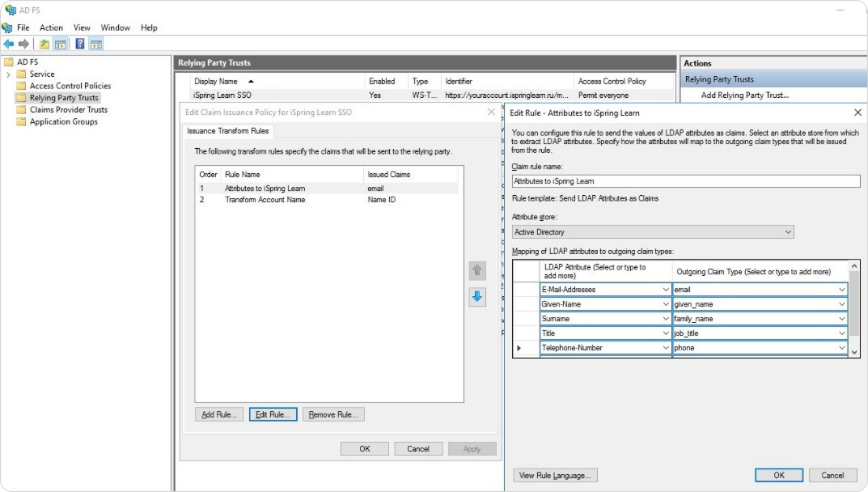This screenshot has width=868, height=492.
Task: Open the Action menu
Action: click(51, 28)
